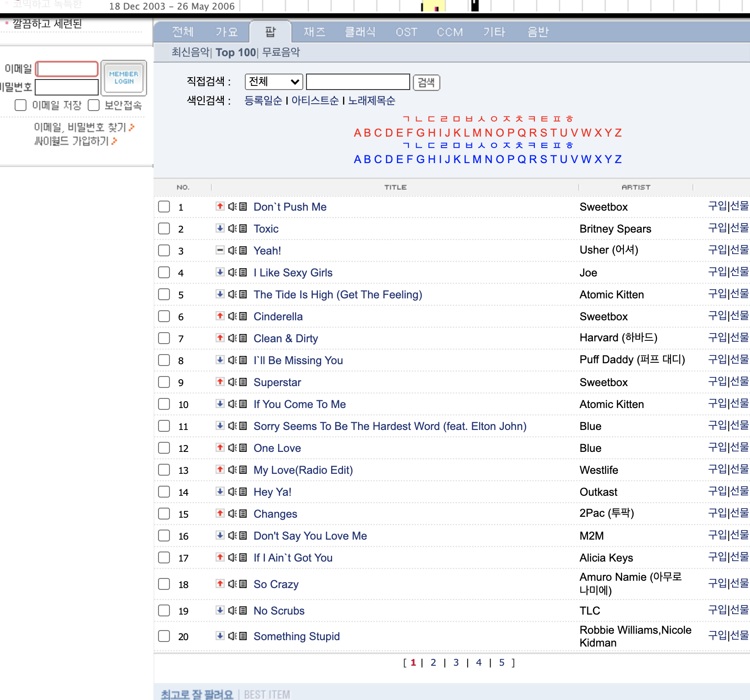Switch to the 가요 tab

tap(227, 32)
